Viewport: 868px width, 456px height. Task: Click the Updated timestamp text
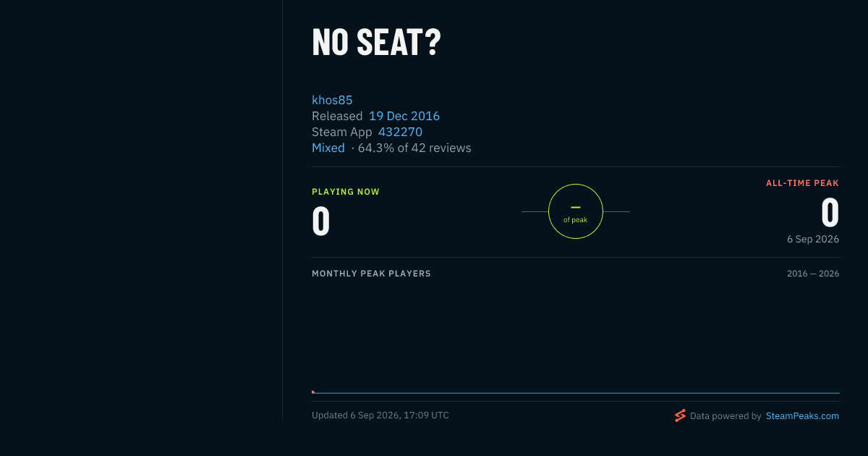(x=380, y=415)
